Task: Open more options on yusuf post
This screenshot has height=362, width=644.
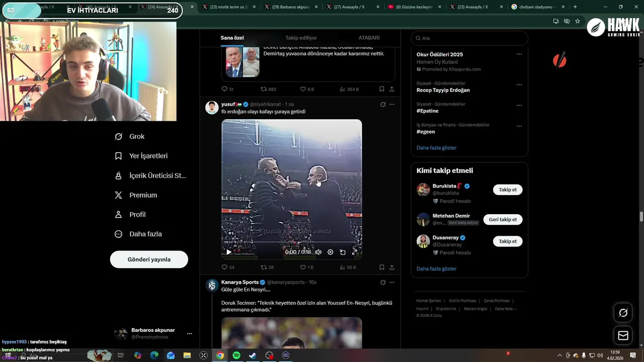Action: [392, 105]
